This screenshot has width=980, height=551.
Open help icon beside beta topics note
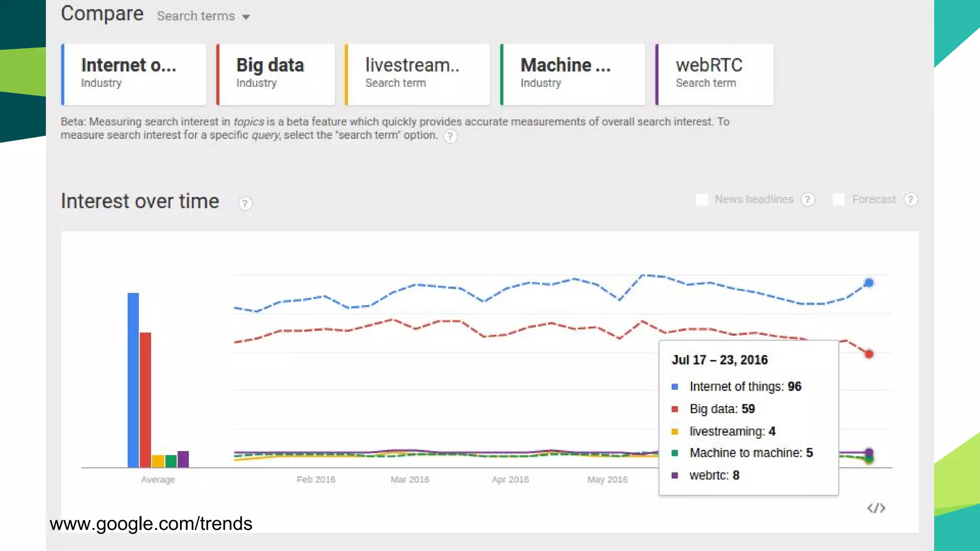coord(450,136)
